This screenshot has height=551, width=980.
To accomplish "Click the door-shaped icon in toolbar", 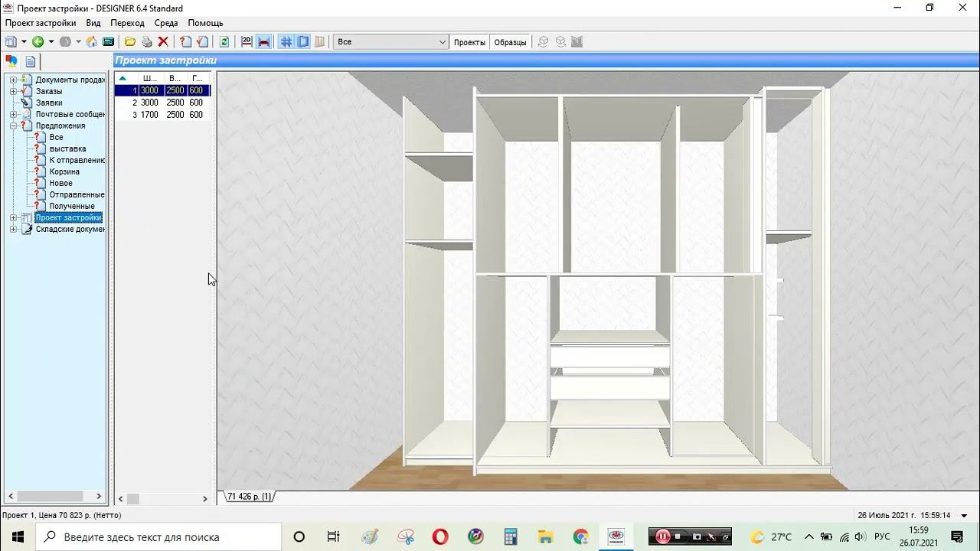I will point(320,42).
